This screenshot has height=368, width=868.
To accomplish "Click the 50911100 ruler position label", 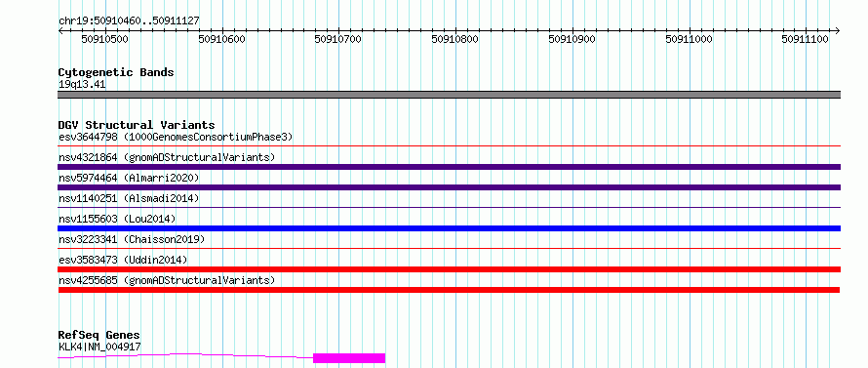I will [805, 39].
